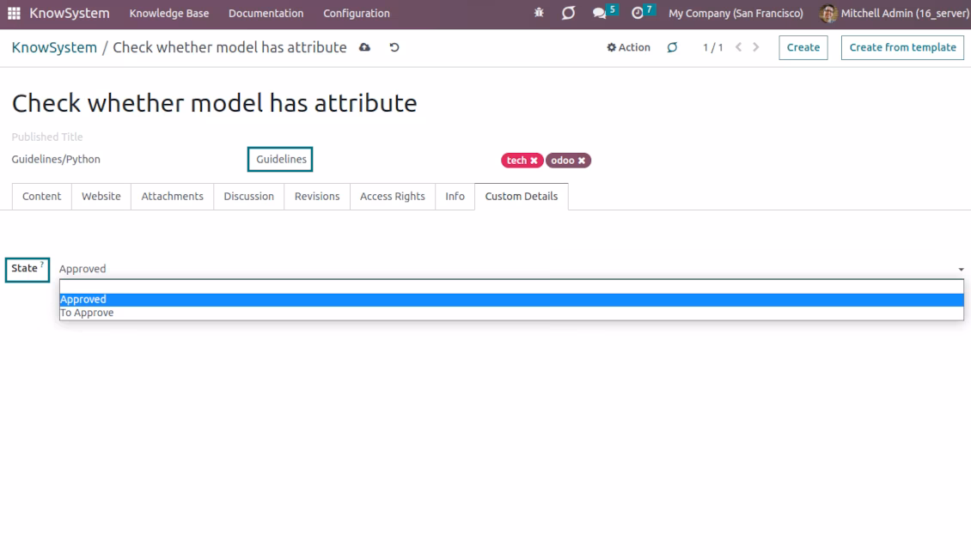Viewport: 971px width, 560px height.
Task: Click the tech tag label
Action: pos(516,161)
